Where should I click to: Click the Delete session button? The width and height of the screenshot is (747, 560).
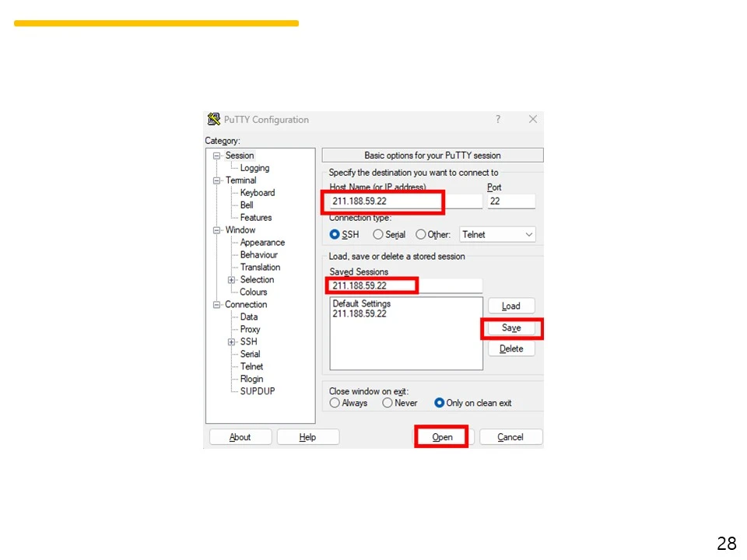511,348
